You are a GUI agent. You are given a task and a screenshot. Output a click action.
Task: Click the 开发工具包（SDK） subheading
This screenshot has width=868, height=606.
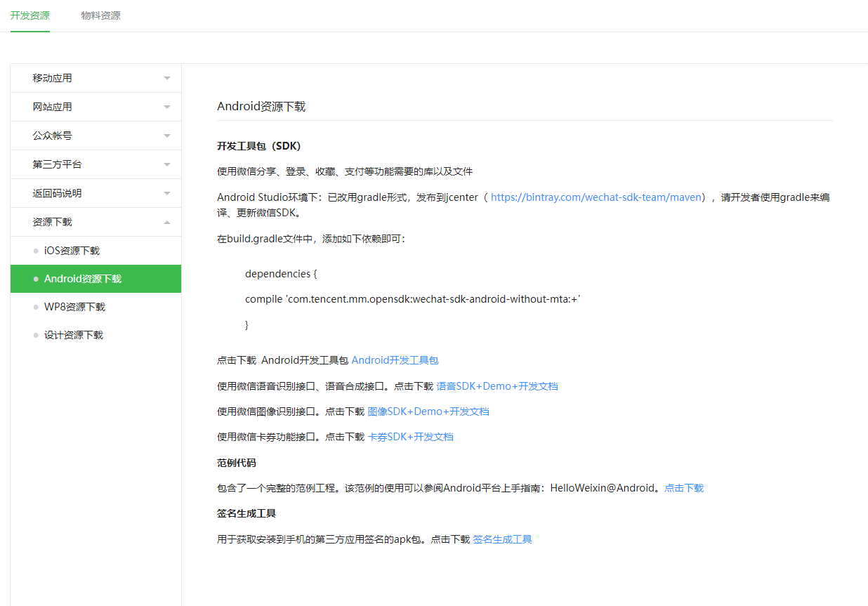[x=259, y=146]
